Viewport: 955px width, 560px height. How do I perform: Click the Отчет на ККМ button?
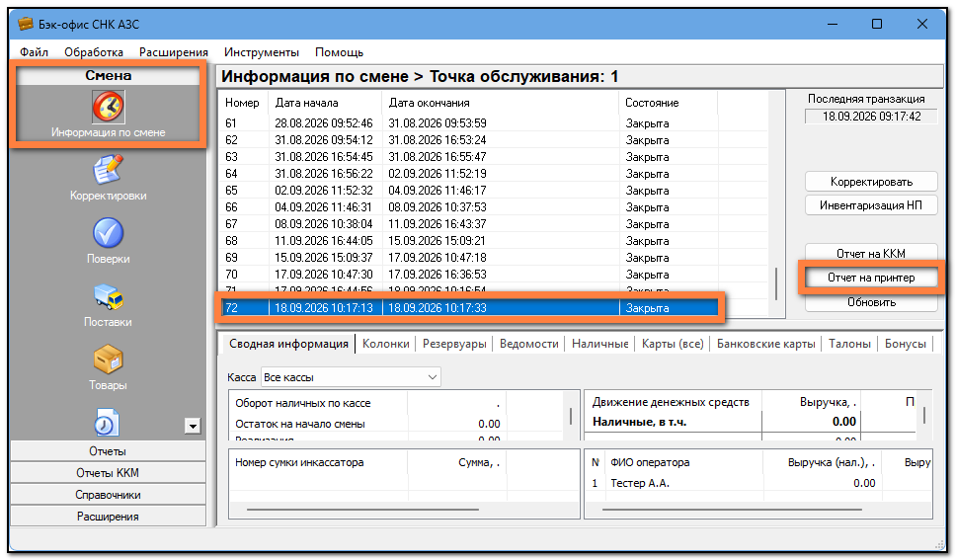pyautogui.click(x=871, y=253)
